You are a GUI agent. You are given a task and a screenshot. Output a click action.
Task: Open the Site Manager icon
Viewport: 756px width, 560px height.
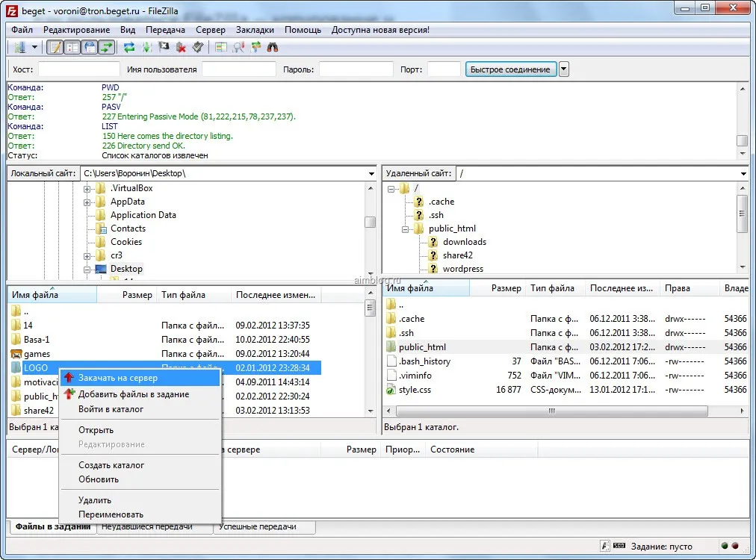[x=19, y=47]
